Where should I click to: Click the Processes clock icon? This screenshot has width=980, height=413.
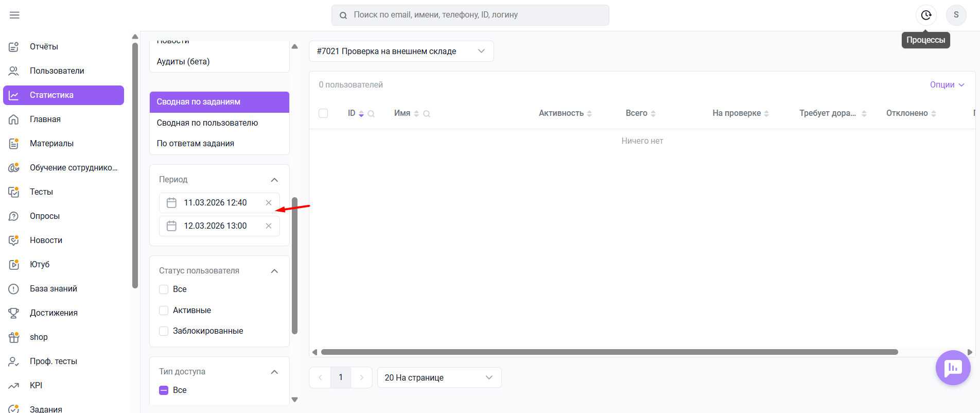pos(926,15)
